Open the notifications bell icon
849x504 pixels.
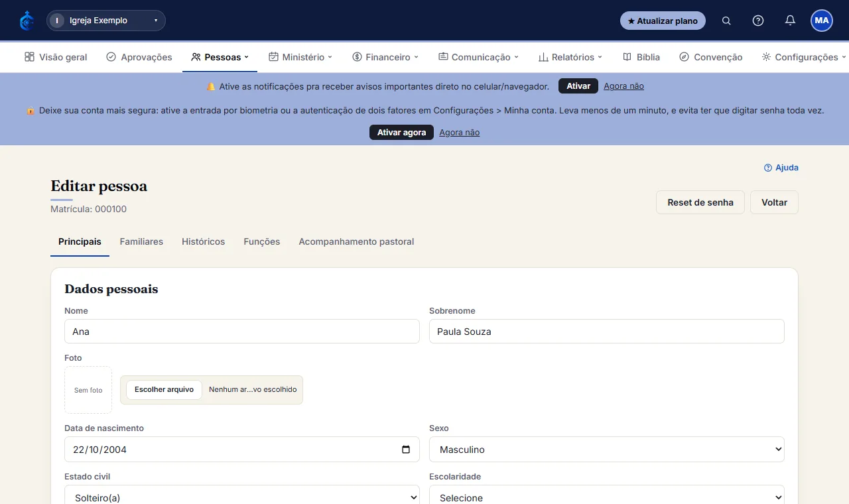click(790, 21)
